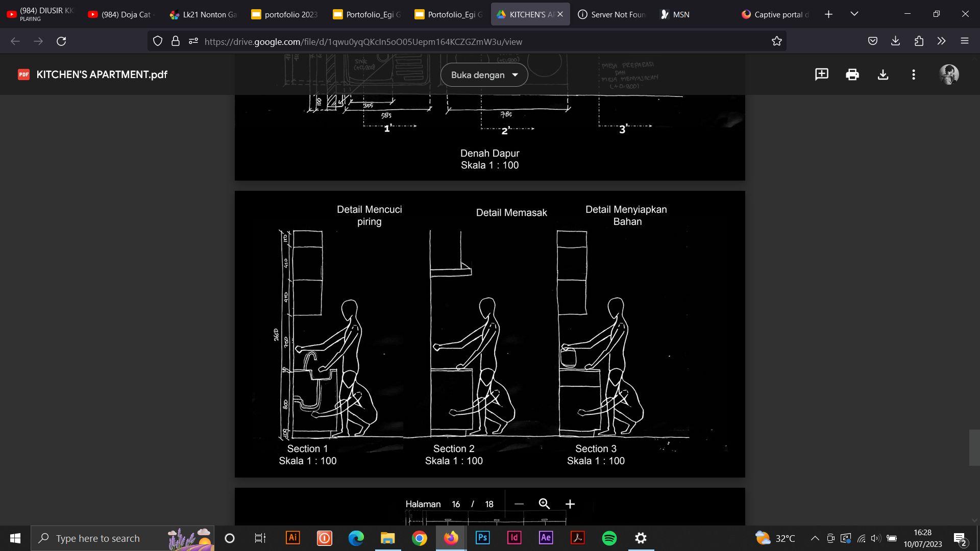Reload the current page

61,41
